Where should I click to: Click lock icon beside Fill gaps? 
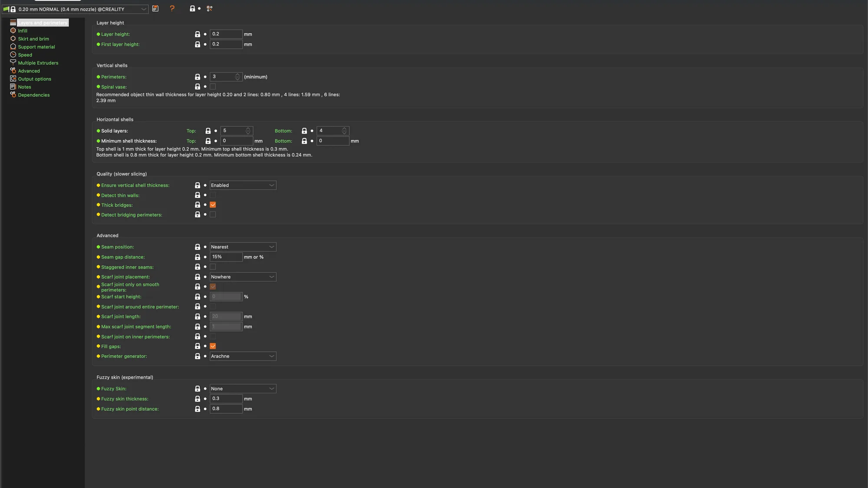click(197, 346)
